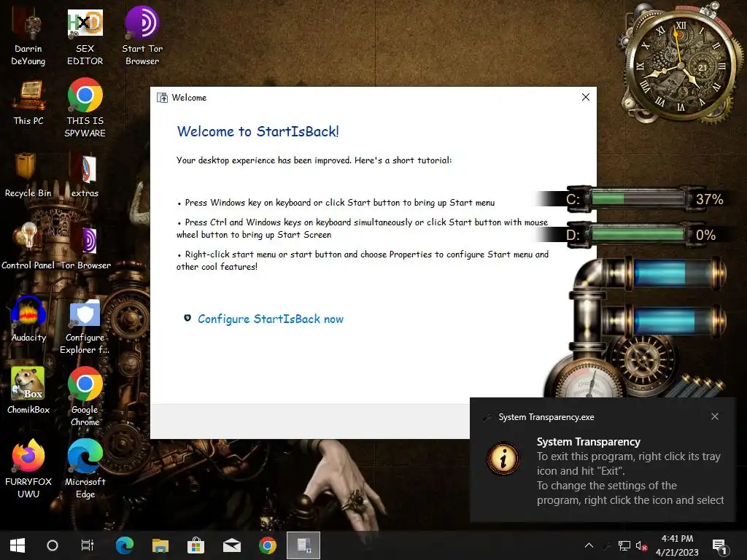Open the Windows Start button
The height and width of the screenshot is (560, 747).
pyautogui.click(x=18, y=545)
